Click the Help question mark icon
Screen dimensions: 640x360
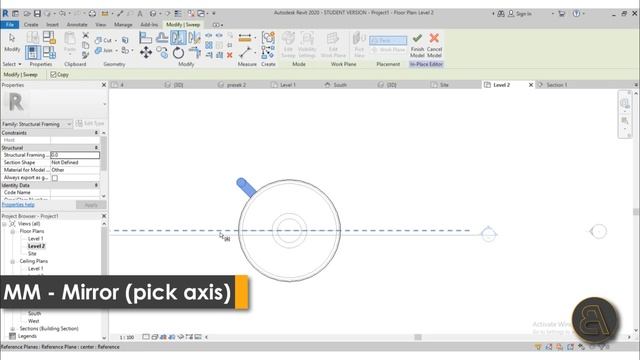click(x=576, y=13)
